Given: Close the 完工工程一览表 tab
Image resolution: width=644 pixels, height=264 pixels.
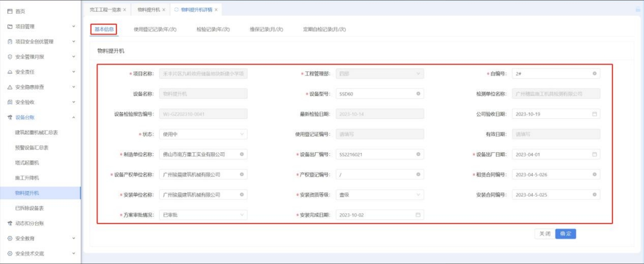Looking at the screenshot, I should point(124,10).
